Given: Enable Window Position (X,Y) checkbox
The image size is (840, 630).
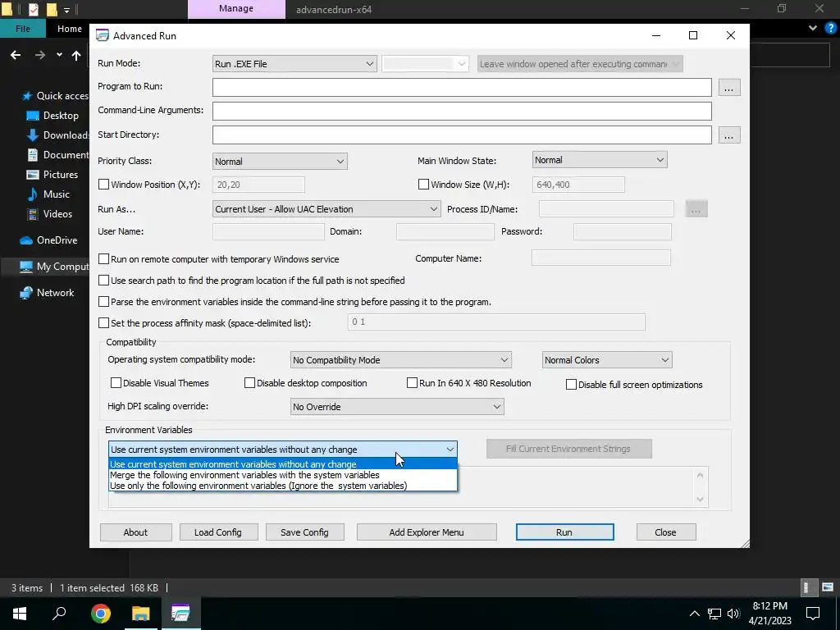Looking at the screenshot, I should pyautogui.click(x=104, y=185).
